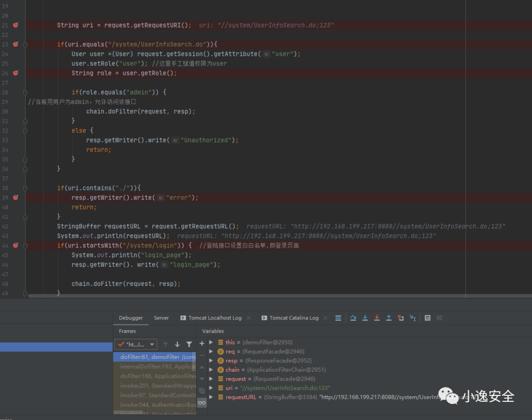Click the move watch up triangle icon
The height and width of the screenshot is (420, 532).
tap(202, 367)
